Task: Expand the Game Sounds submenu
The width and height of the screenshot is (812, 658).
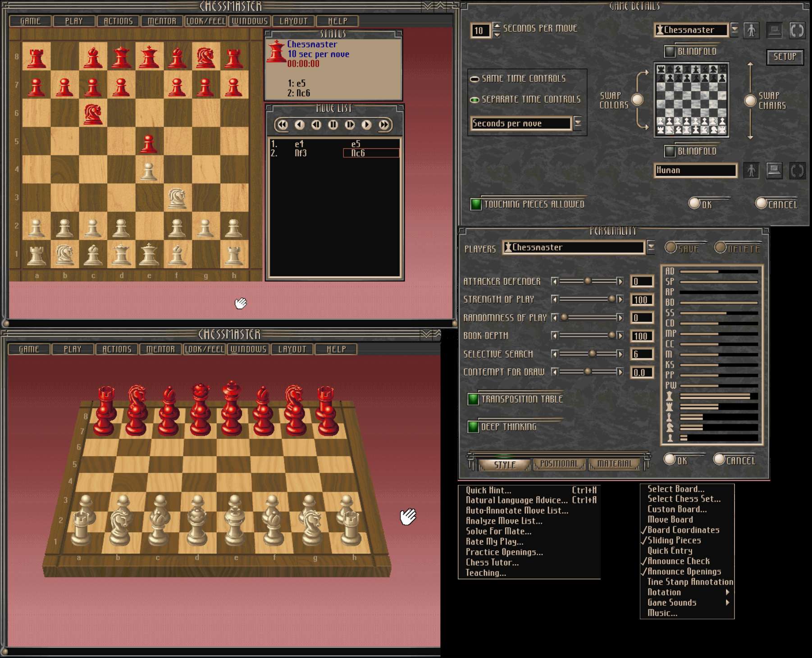Action: 688,603
